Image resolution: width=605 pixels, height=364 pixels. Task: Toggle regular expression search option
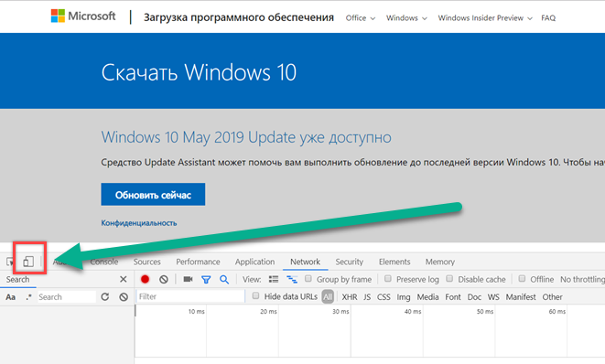29,297
